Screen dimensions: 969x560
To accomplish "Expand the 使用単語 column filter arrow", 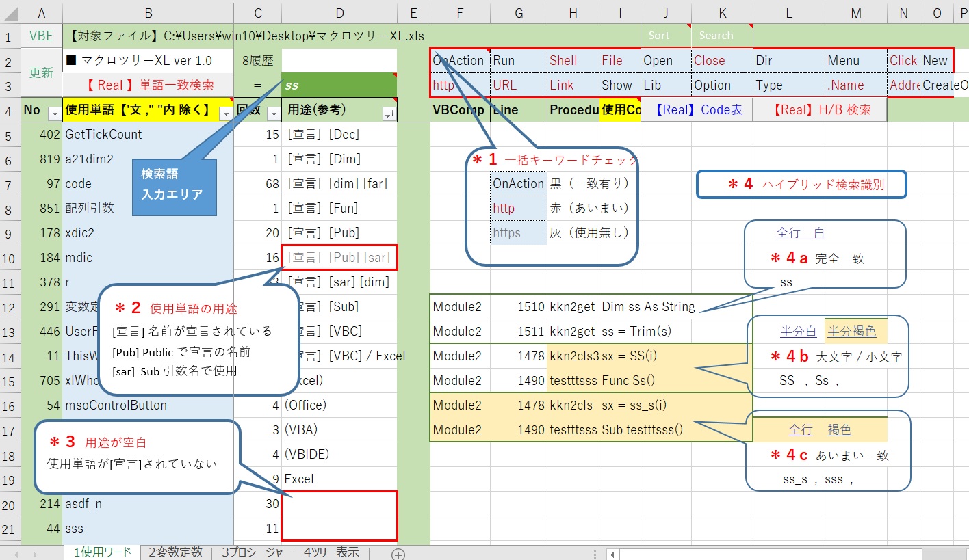I will point(224,114).
